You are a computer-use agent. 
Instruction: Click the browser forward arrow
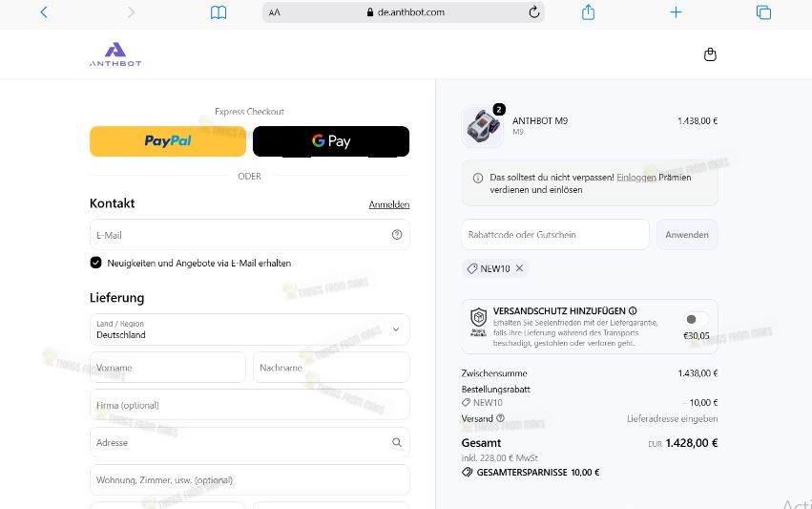[x=131, y=12]
